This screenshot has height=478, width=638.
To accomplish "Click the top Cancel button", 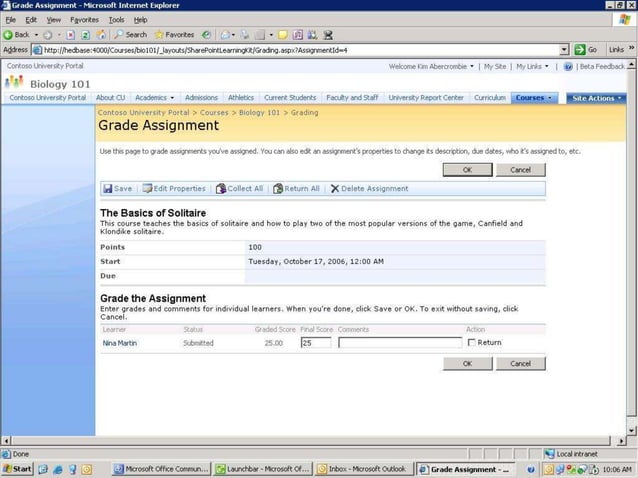I will [x=520, y=170].
